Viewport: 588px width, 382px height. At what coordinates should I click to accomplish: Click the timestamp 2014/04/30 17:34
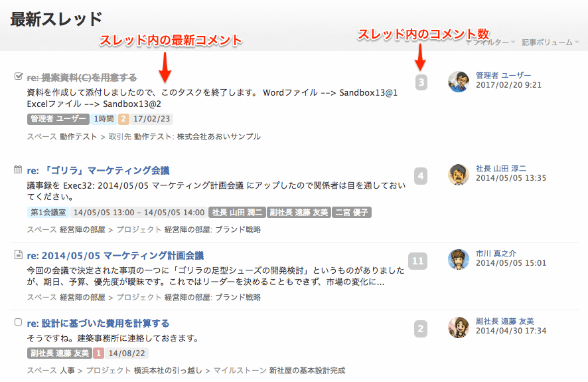click(511, 331)
